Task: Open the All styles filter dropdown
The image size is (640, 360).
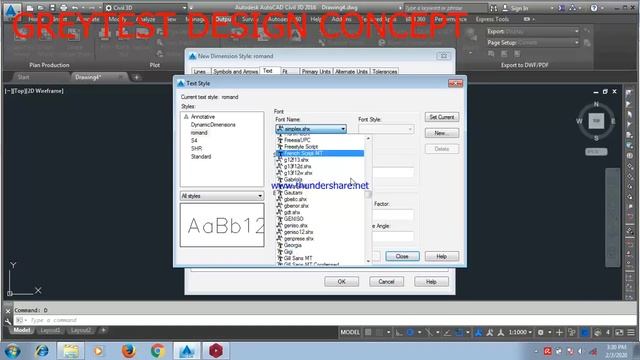Action: (222, 196)
